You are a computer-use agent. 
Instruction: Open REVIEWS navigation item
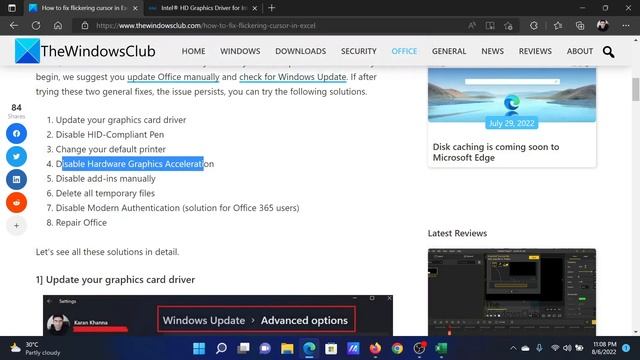pyautogui.click(x=535, y=51)
